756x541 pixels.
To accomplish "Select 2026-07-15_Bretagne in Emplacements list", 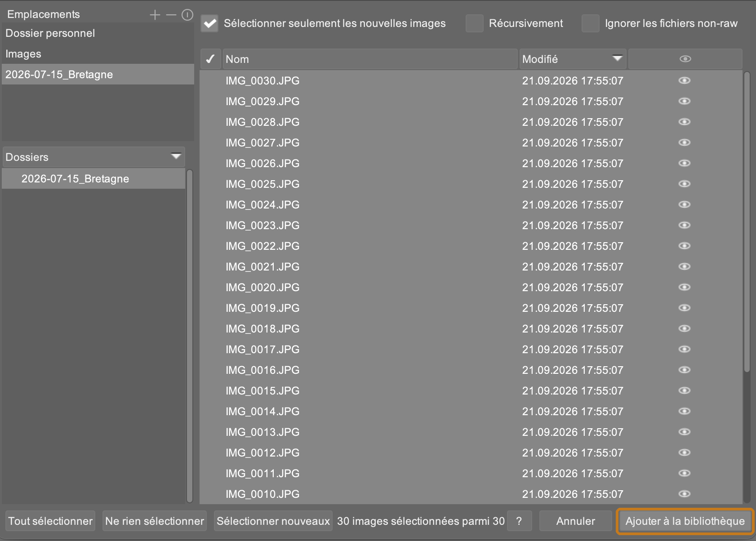I will pyautogui.click(x=98, y=75).
